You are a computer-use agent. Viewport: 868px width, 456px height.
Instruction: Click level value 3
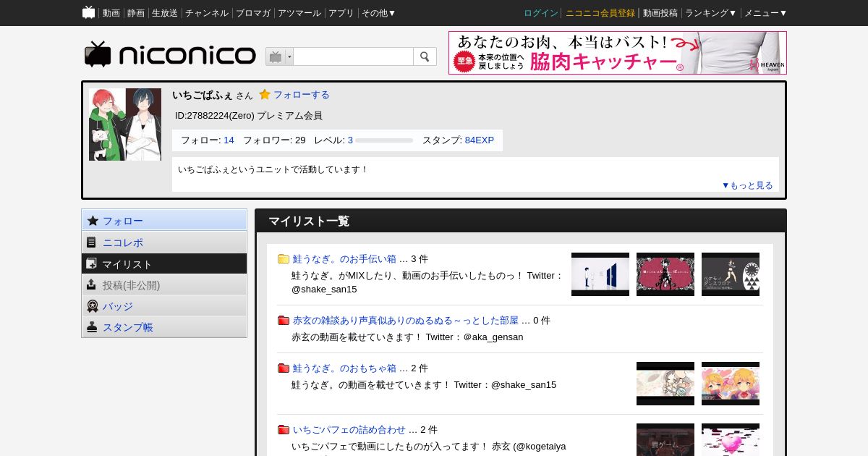[x=350, y=140]
